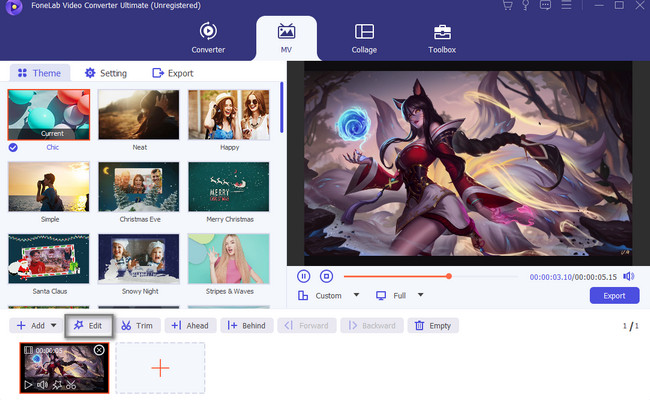Select the Theme sub-tab
Viewport: 650px width, 400px height.
point(40,73)
